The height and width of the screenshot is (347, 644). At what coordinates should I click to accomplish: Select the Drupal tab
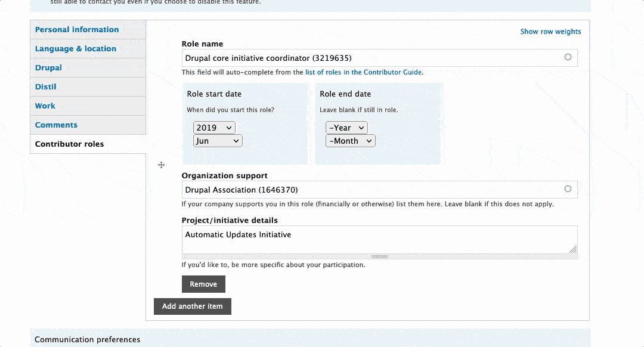point(48,68)
